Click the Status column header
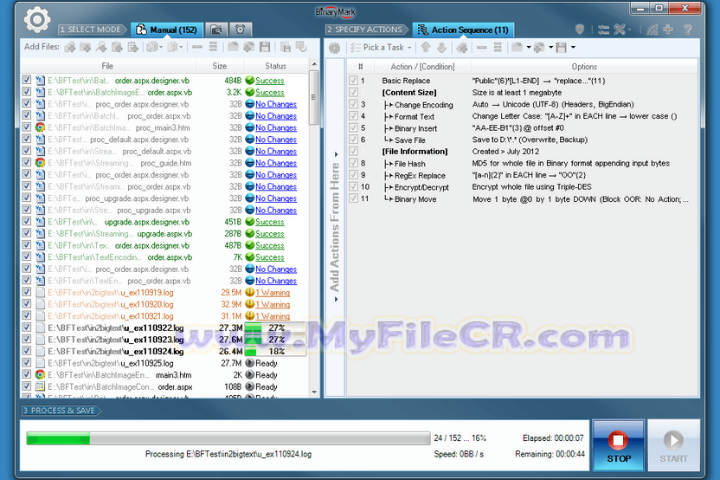 pos(276,66)
